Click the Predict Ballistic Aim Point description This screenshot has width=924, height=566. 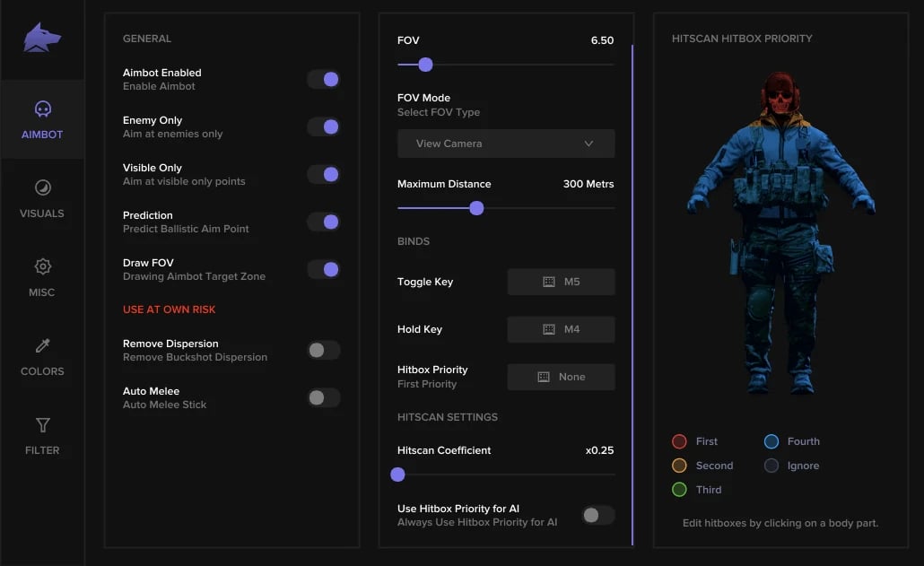click(x=186, y=229)
